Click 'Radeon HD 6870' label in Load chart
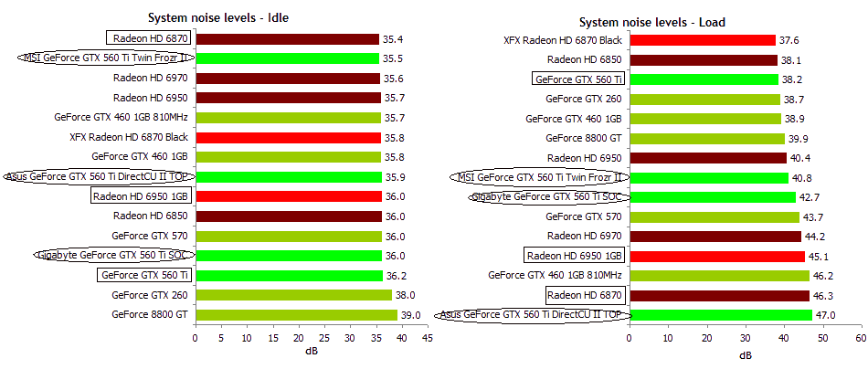This screenshot has height=369, width=868. click(585, 295)
